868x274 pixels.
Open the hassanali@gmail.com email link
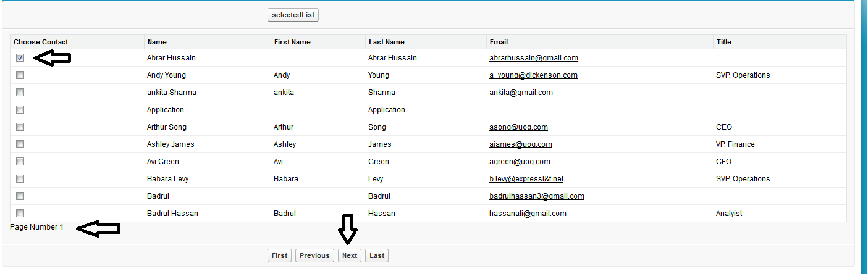pos(528,214)
